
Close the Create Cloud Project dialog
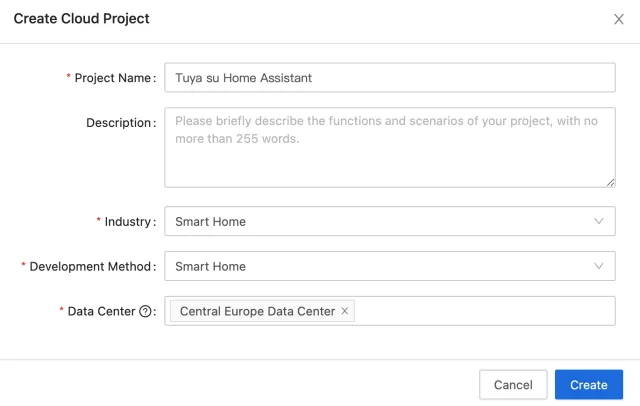[x=619, y=19]
